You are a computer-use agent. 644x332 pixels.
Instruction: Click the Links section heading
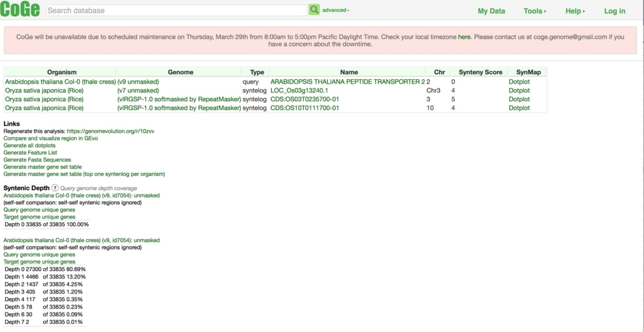coord(11,124)
